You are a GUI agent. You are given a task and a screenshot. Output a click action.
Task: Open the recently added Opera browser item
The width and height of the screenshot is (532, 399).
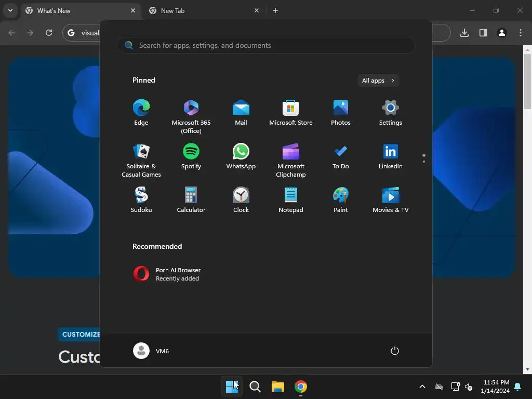[x=167, y=274]
